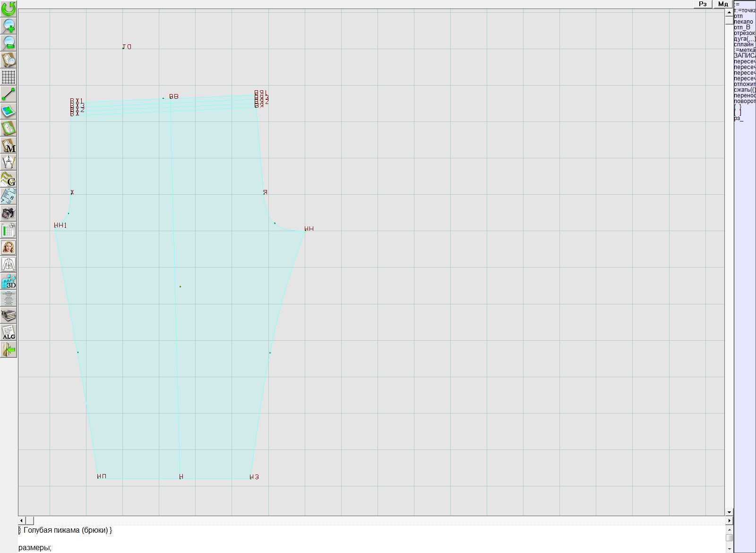Zoom in with the magnifier plus icon

tap(9, 26)
